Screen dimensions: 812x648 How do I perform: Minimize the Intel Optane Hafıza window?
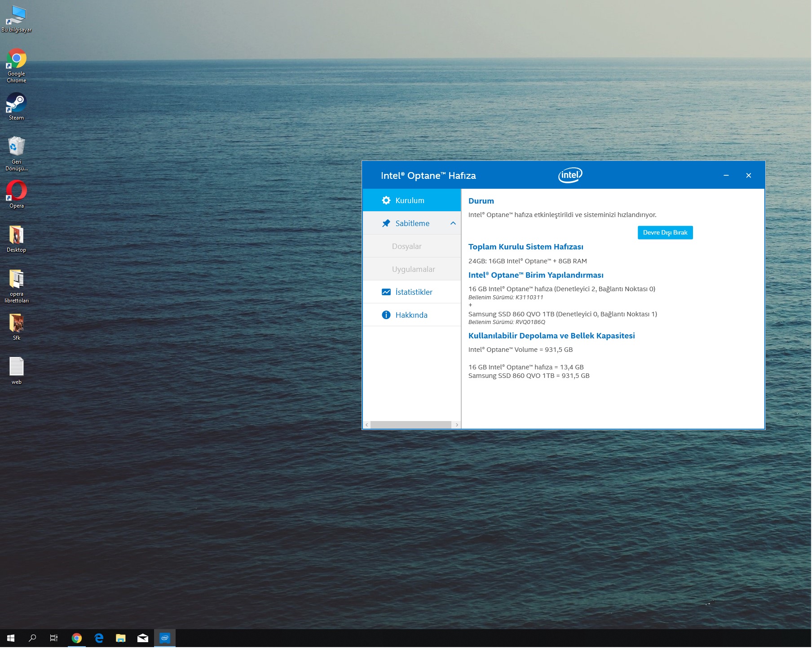[x=727, y=176]
